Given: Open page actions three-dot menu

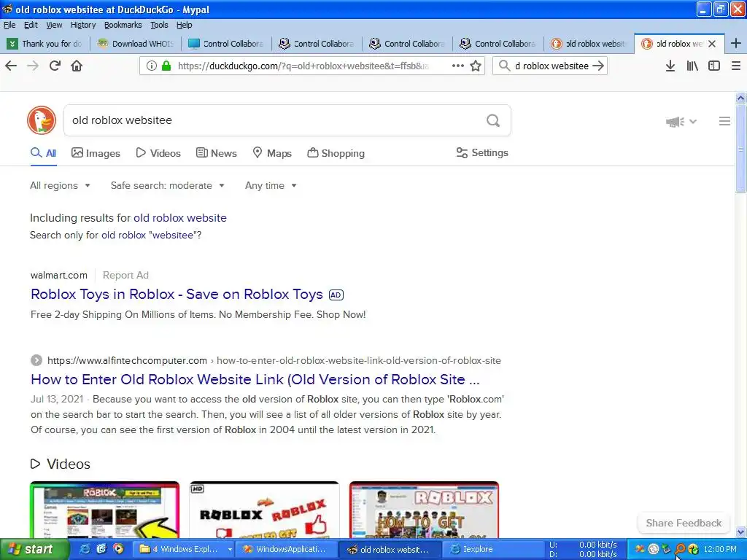Looking at the screenshot, I should click(458, 66).
